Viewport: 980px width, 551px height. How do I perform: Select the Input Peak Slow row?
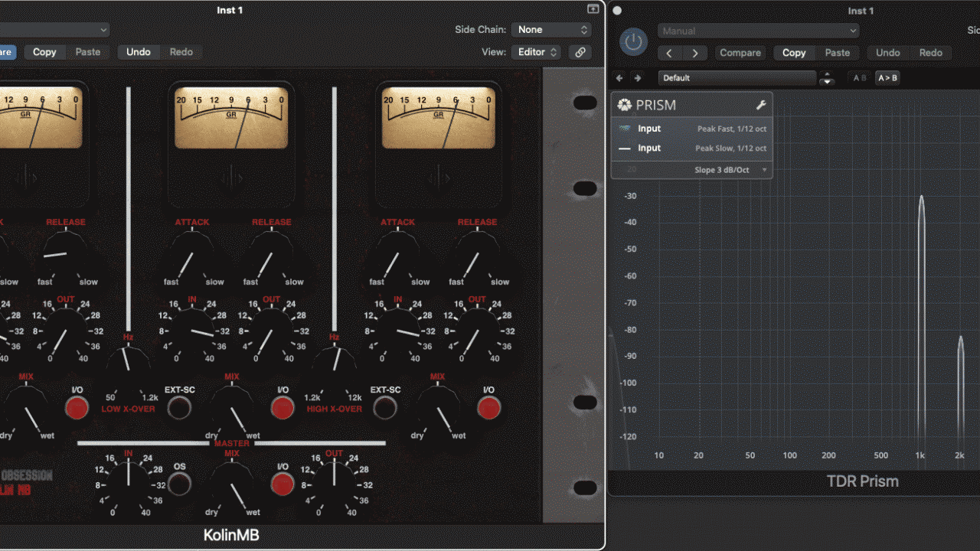coord(692,148)
